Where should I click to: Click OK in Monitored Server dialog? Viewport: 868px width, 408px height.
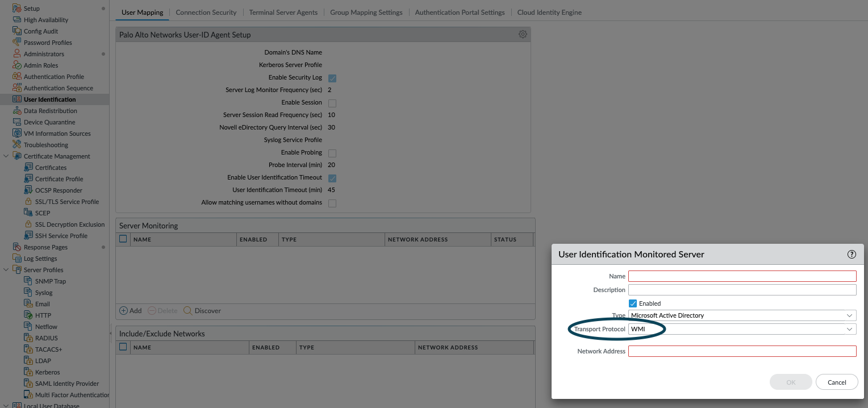[791, 382]
